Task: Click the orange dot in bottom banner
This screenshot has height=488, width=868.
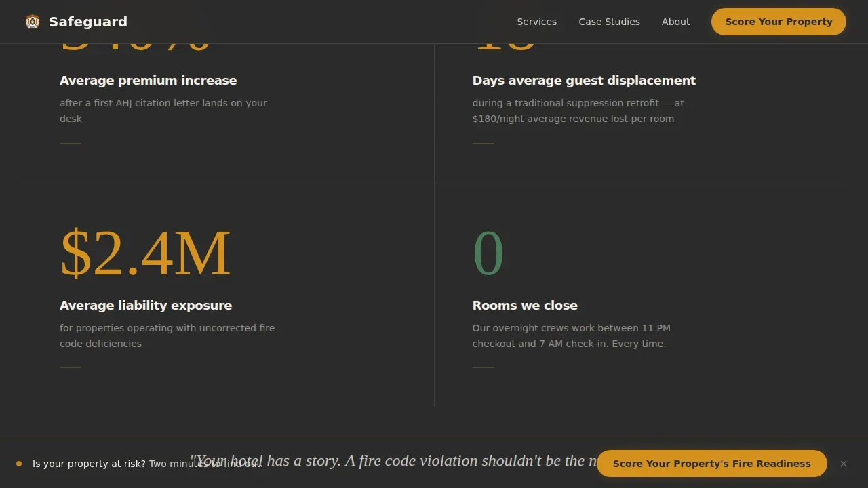Action: 19,464
